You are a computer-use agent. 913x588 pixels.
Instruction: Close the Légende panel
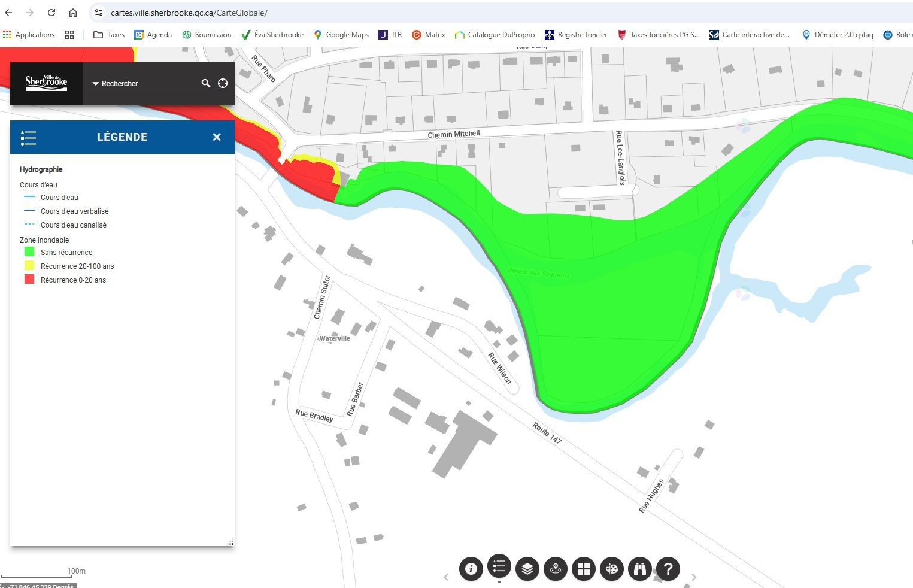pyautogui.click(x=217, y=137)
